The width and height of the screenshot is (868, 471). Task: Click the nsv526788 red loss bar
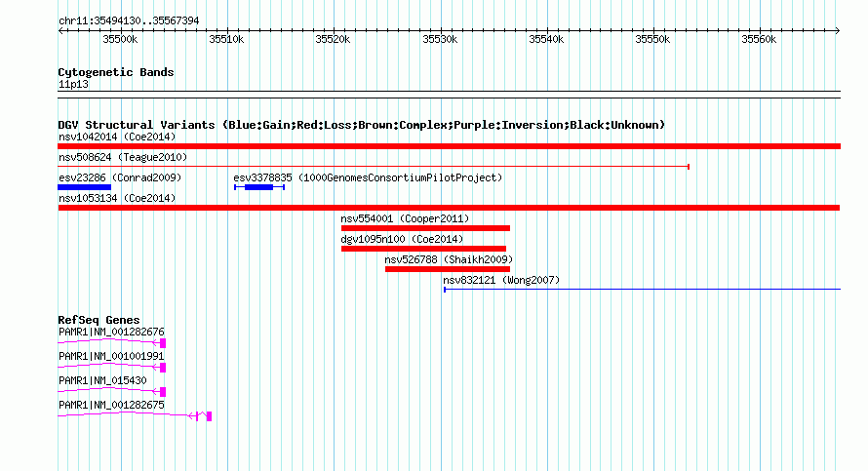point(448,269)
